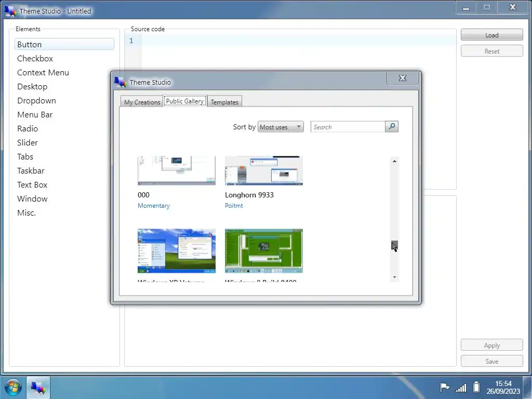The image size is (532, 399).
Task: Click the Apply button
Action: [x=491, y=345]
